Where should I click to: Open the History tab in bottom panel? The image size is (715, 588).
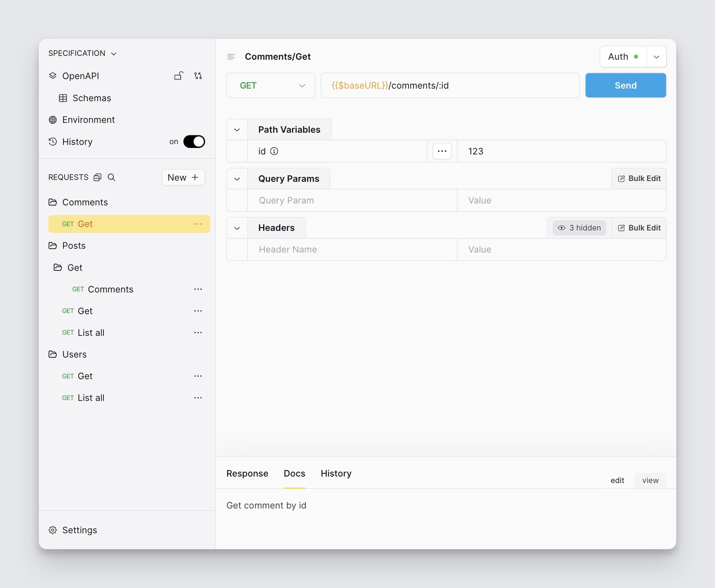[x=336, y=474]
